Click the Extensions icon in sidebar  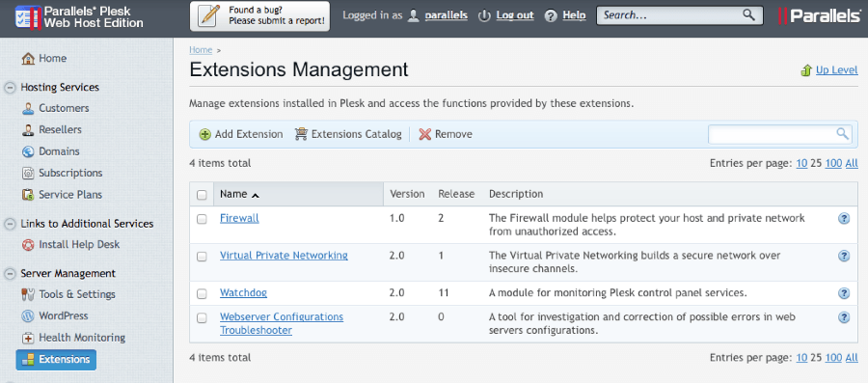coord(28,360)
